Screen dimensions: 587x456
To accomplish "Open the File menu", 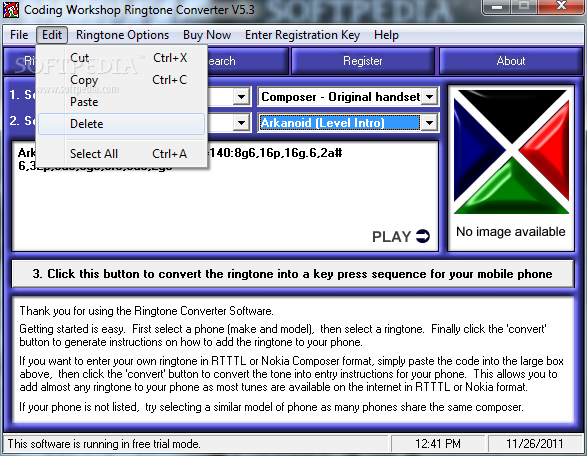I will [19, 35].
